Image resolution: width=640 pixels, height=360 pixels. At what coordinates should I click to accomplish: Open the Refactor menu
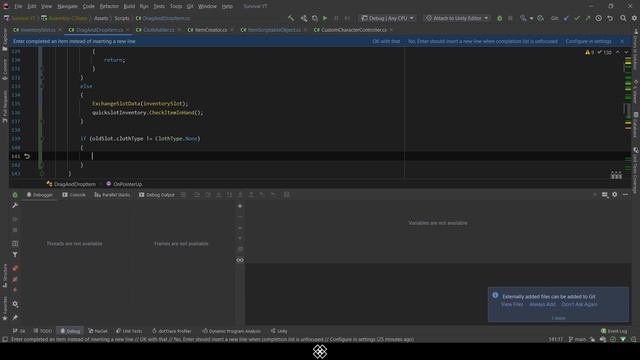(x=109, y=6)
